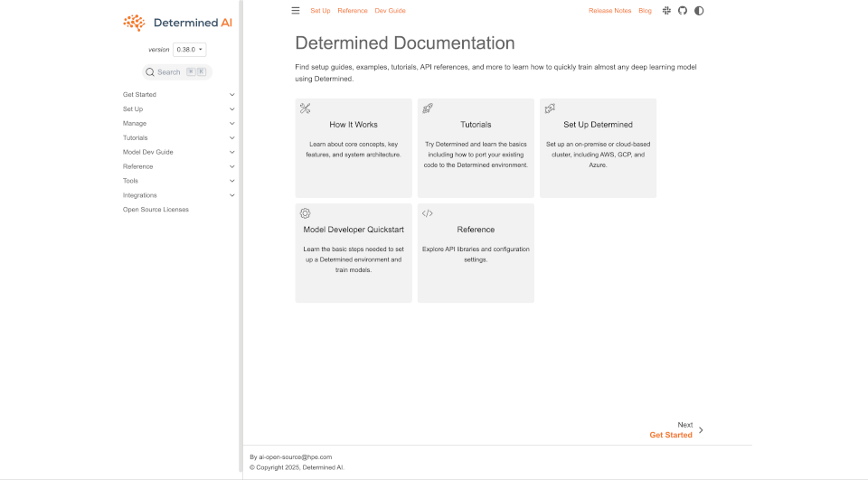Click the code brackets icon on Reference card
Viewport: 868px width, 480px height.
click(428, 213)
